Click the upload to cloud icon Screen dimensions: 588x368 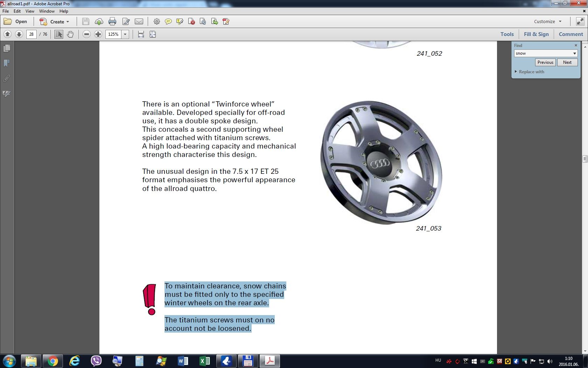pos(99,21)
